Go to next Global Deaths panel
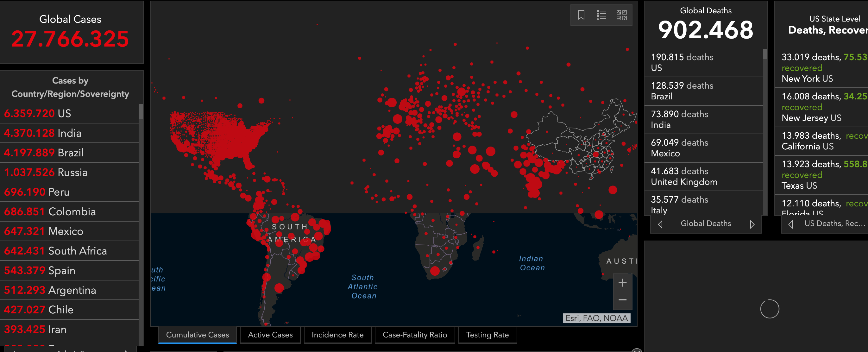Screen dimensions: 868x352 tap(752, 224)
